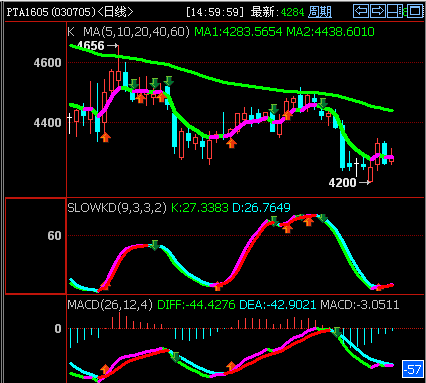426x383 pixels.
Task: Click the MACD zero axis label
Action: pos(58,329)
